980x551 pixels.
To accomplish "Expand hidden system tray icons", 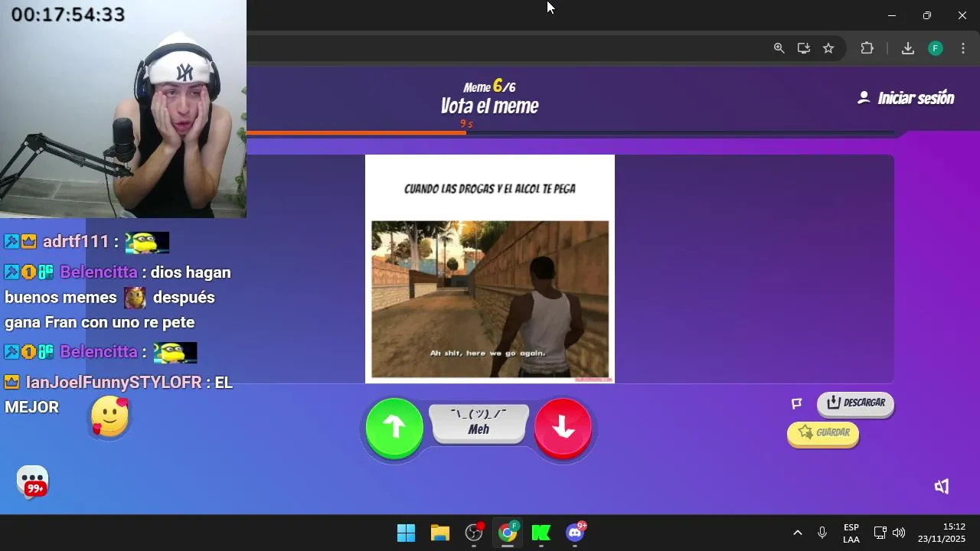I will coord(797,533).
